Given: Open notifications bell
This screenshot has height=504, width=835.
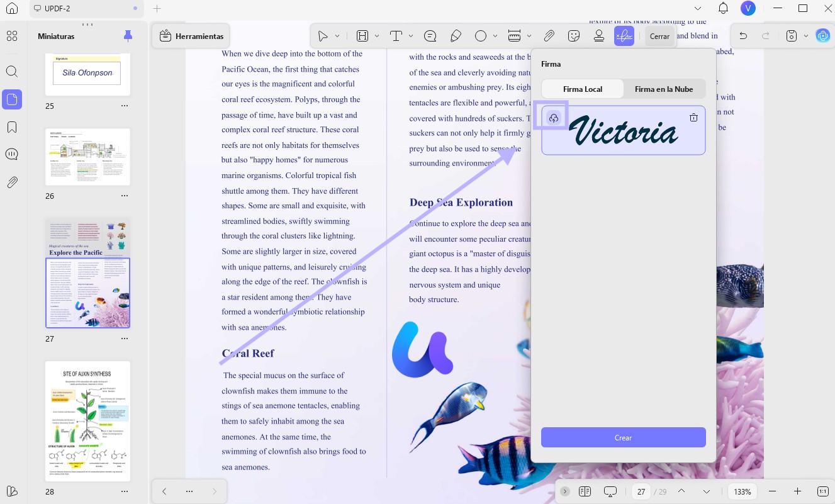Looking at the screenshot, I should click(724, 8).
